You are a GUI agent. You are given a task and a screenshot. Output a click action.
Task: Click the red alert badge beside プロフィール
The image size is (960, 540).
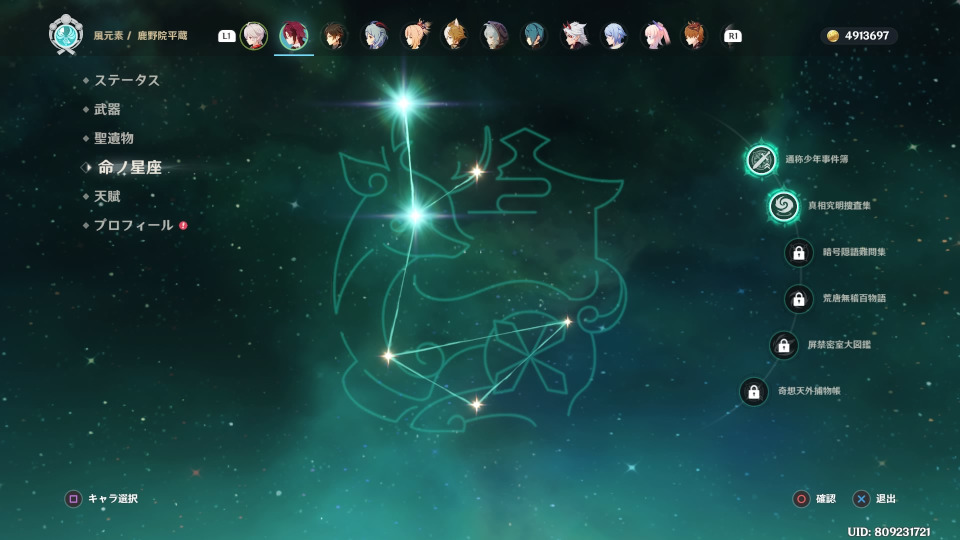coord(183,225)
